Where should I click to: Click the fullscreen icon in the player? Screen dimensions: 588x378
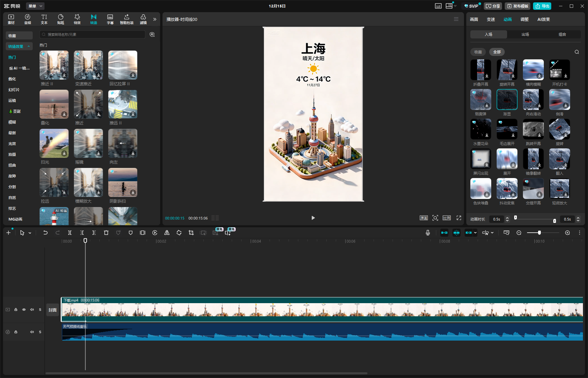459,218
